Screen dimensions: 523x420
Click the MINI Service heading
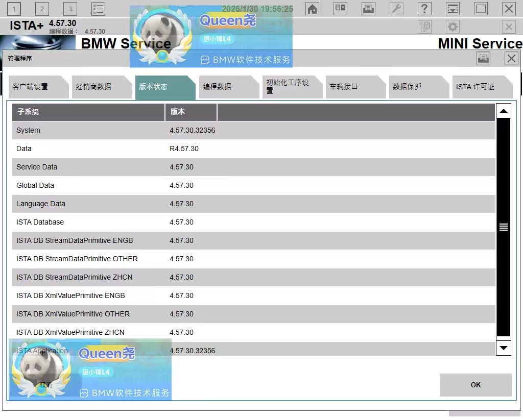(x=480, y=44)
